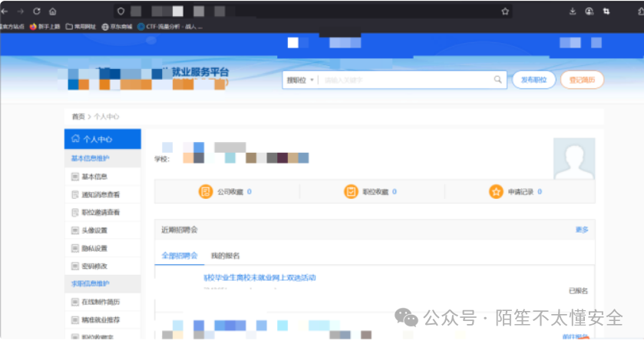
Task: Open the 精准就业推荐 sidebar item
Action: click(x=103, y=319)
